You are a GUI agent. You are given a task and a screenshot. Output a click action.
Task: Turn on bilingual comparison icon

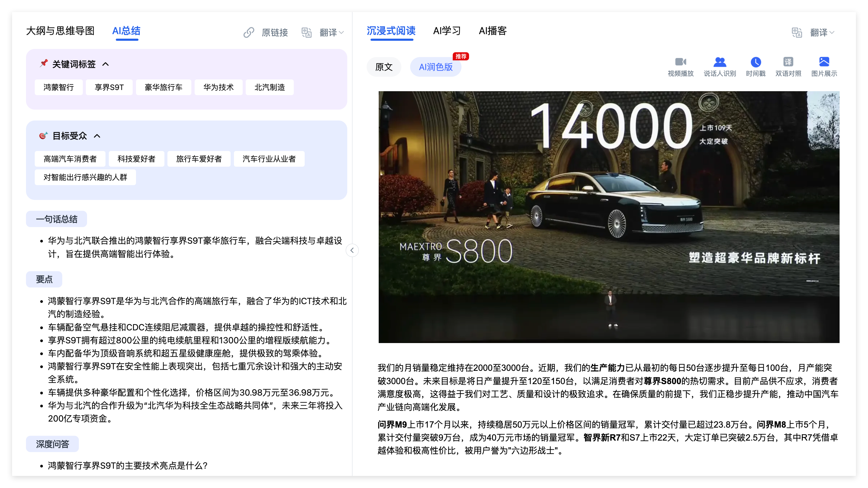click(788, 62)
